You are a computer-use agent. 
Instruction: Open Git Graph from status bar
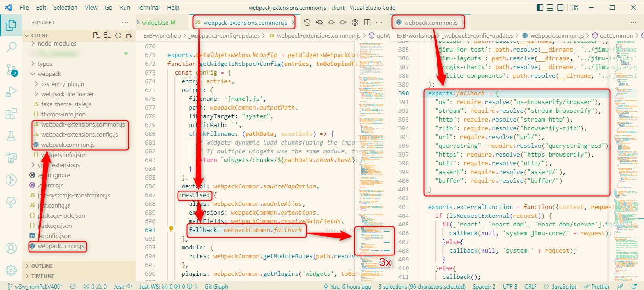coord(216,286)
